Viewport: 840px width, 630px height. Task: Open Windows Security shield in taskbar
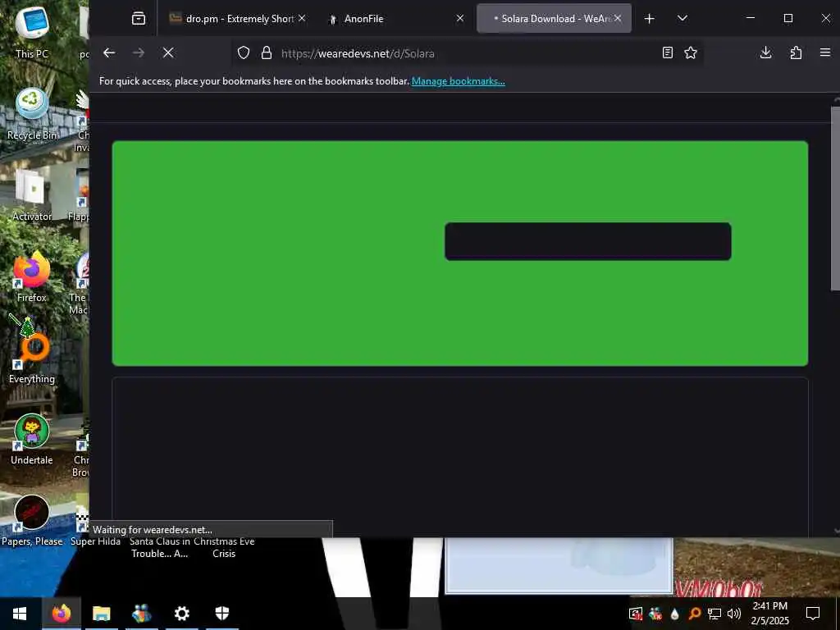click(221, 614)
